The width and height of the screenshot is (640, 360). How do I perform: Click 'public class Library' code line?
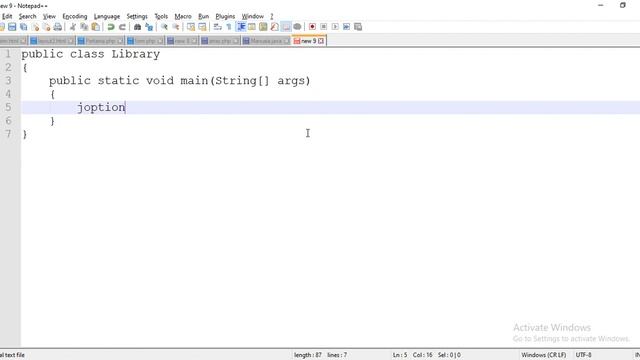pos(91,54)
